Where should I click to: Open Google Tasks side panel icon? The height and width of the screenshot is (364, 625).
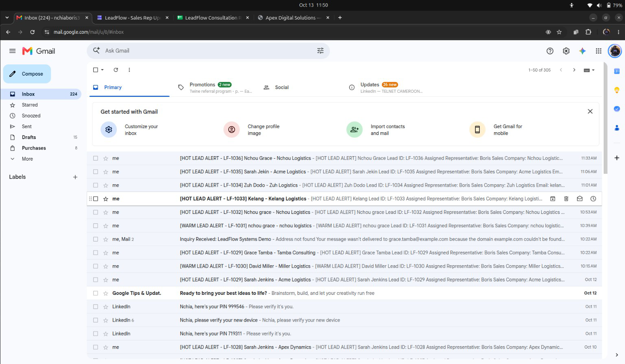[617, 109]
